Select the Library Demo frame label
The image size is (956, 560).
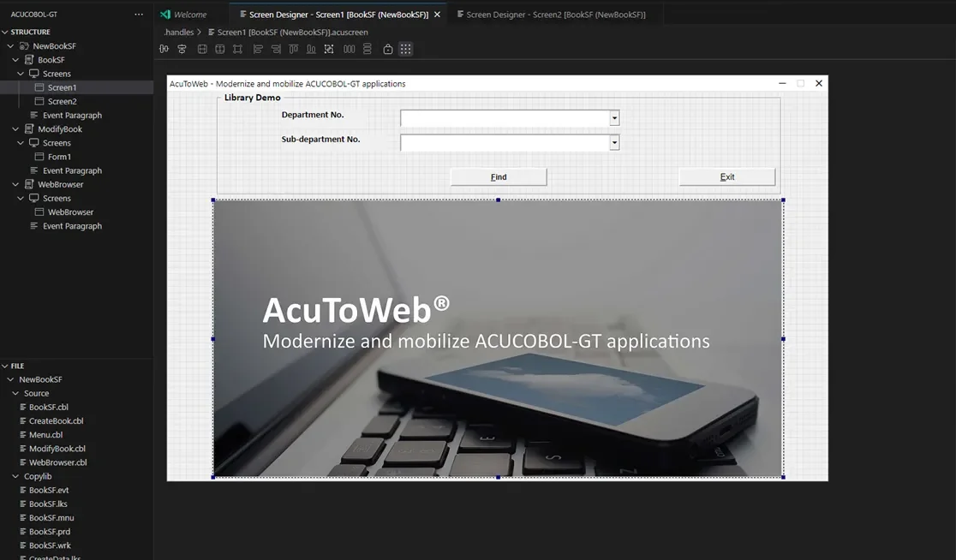point(253,98)
